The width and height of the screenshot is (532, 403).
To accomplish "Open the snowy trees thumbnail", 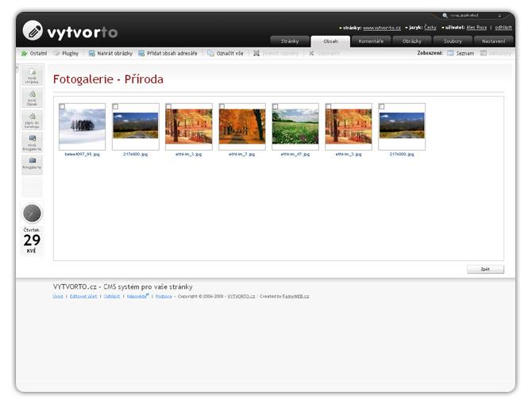I will click(82, 127).
